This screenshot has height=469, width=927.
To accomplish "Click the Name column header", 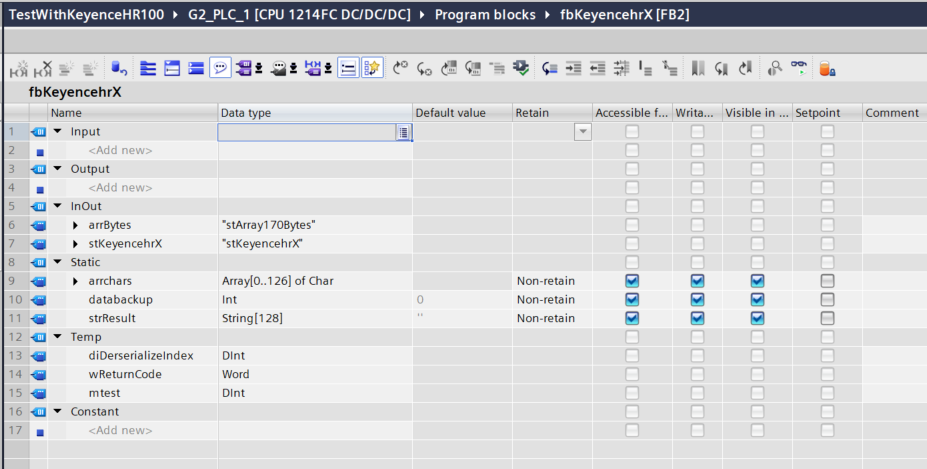I will click(x=132, y=113).
